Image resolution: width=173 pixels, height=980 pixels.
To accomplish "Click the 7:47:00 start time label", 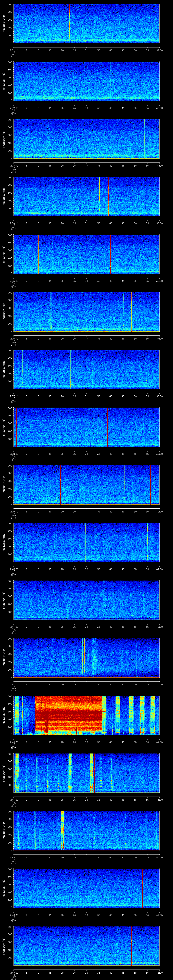I will click(x=14, y=972).
